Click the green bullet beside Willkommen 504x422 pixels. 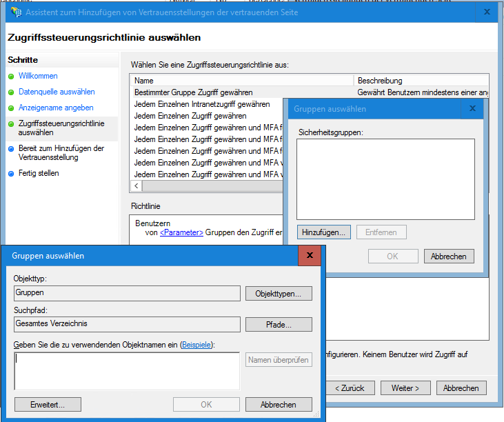pos(11,77)
